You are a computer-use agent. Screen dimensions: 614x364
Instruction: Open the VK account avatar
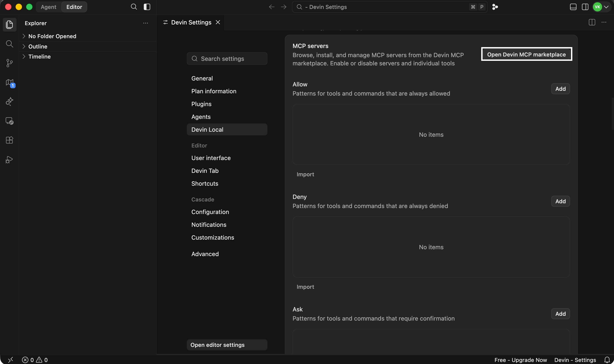pyautogui.click(x=597, y=7)
